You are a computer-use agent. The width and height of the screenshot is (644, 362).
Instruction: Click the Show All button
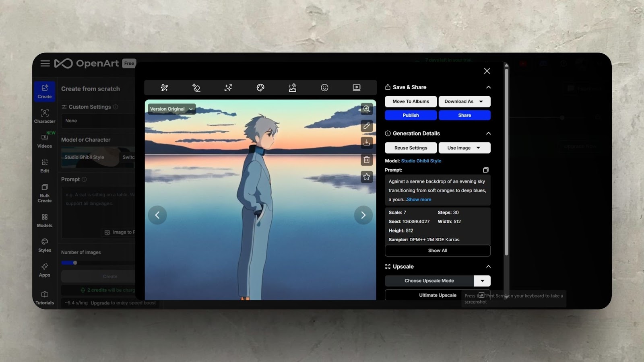[438, 251]
